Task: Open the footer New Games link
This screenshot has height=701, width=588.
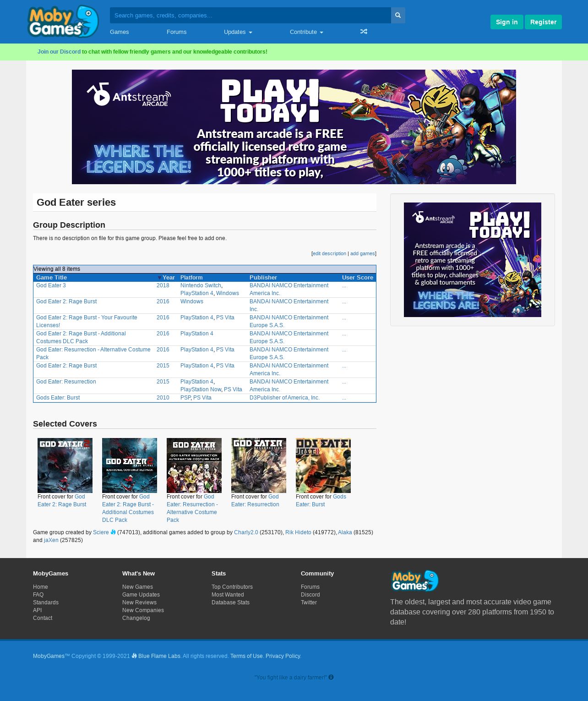Action: [x=137, y=587]
